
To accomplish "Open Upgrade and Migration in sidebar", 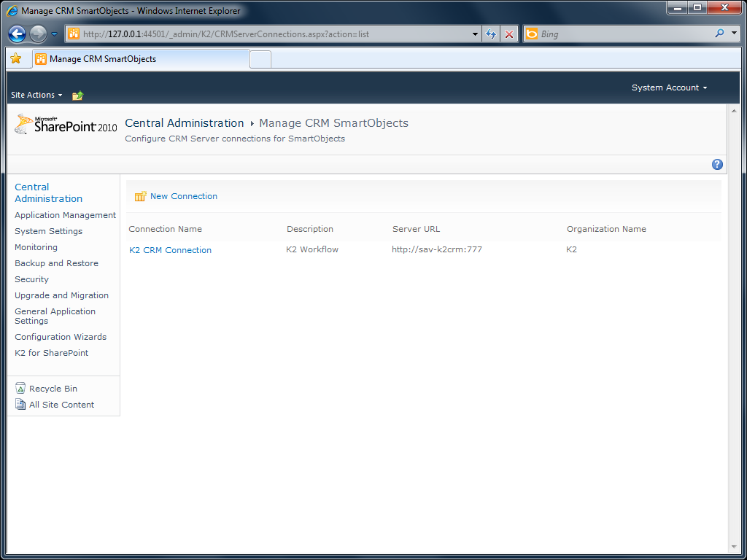I will 62,295.
